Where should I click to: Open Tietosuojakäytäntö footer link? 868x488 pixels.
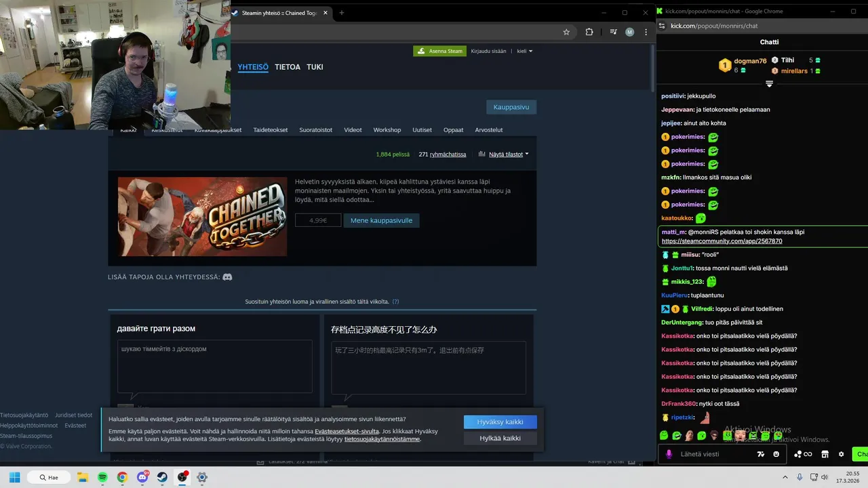click(x=24, y=415)
